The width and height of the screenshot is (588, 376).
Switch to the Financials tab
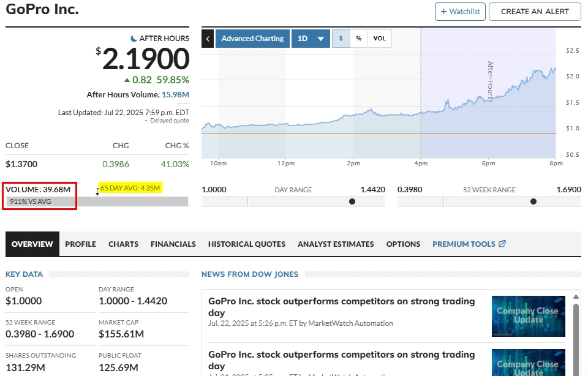173,244
